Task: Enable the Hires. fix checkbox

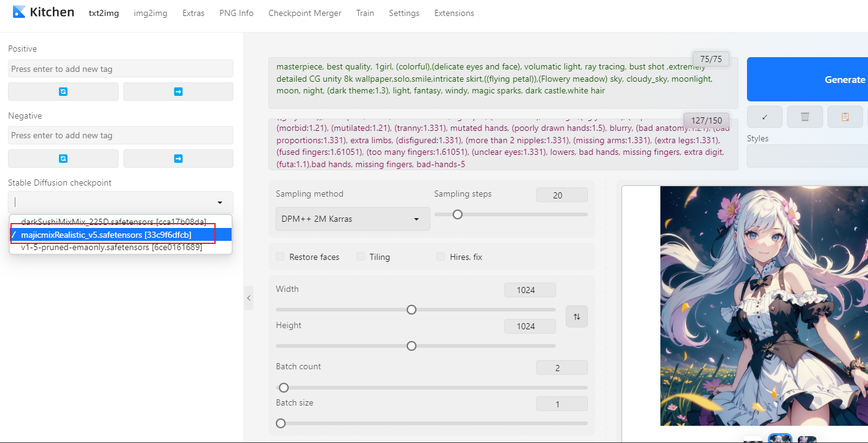Action: point(440,257)
